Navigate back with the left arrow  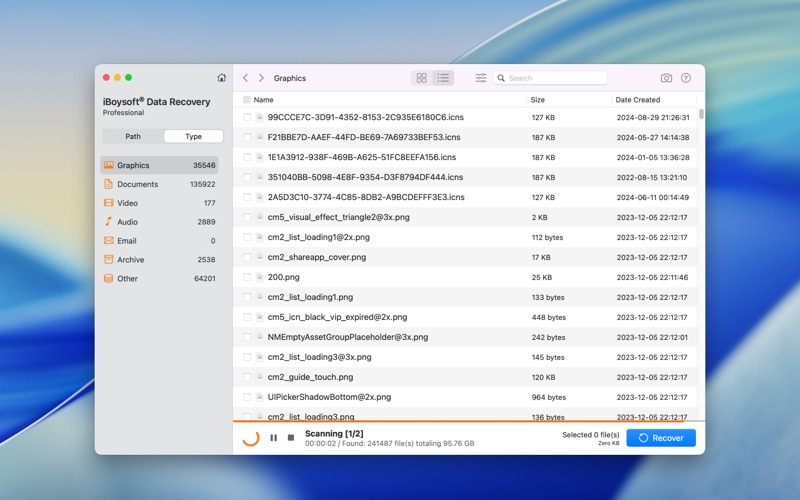246,78
